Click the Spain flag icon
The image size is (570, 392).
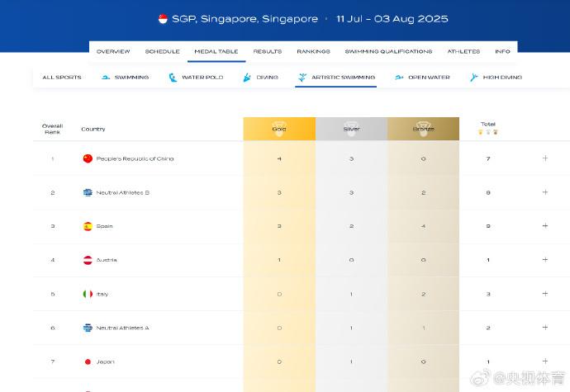88,226
